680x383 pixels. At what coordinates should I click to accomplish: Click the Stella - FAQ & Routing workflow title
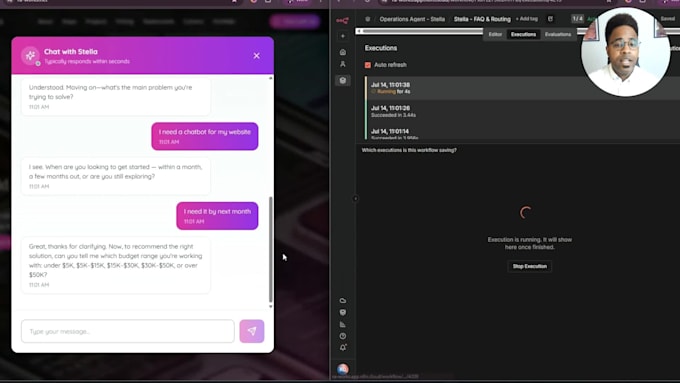482,19
